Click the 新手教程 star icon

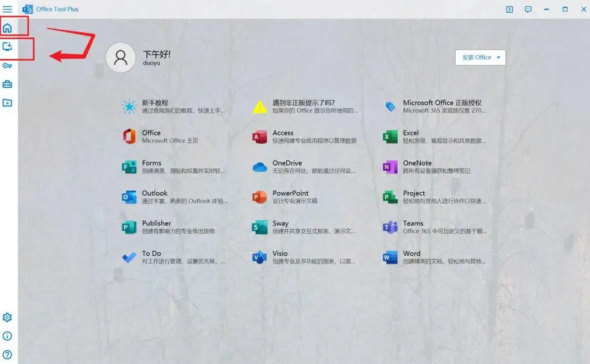129,107
